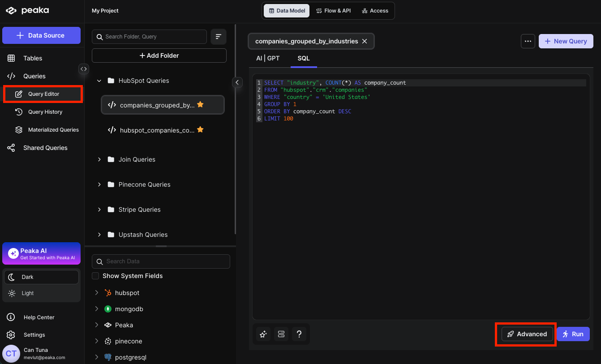
Task: Open the three-dot more options menu
Action: pos(528,41)
